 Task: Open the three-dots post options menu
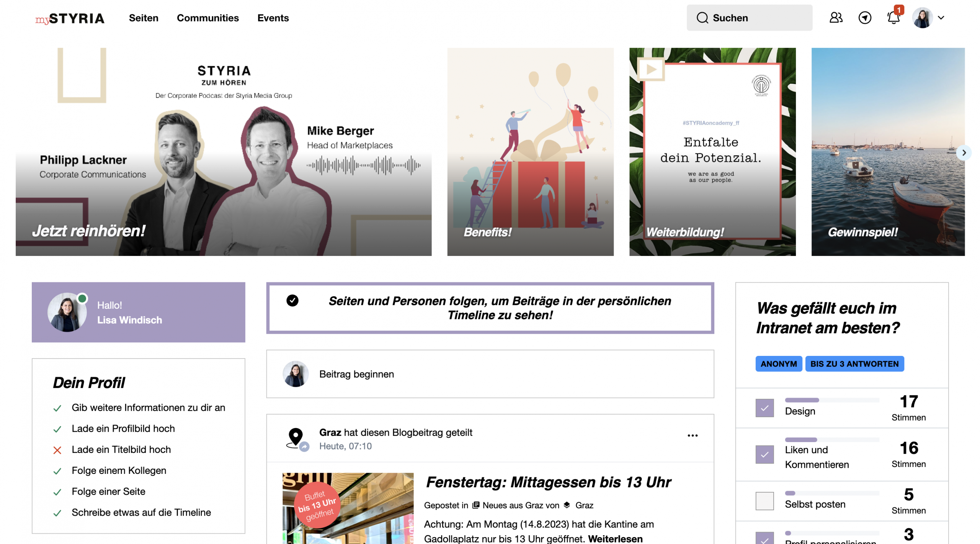[692, 435]
